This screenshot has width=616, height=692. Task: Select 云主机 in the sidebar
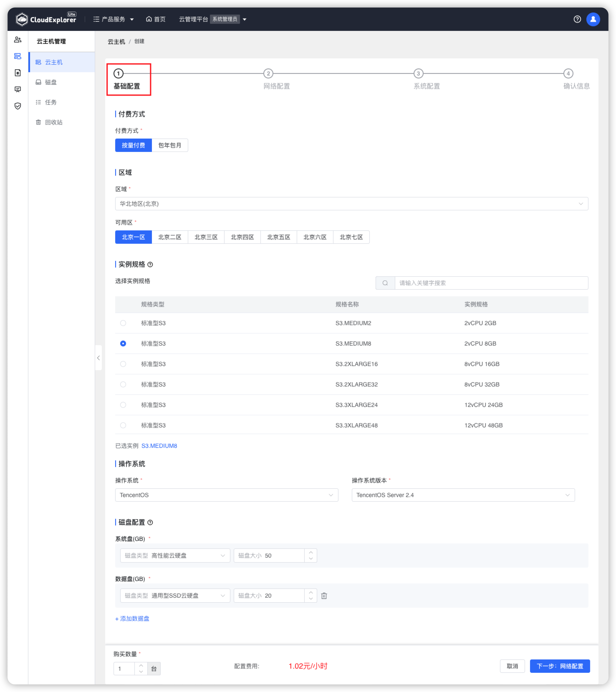(x=62, y=62)
